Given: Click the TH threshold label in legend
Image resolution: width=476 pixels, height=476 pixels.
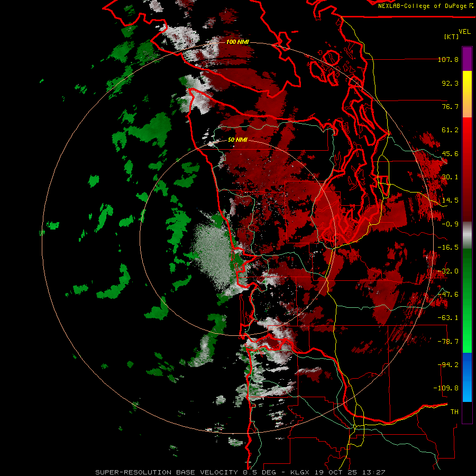Looking at the screenshot, I should click(x=454, y=412).
